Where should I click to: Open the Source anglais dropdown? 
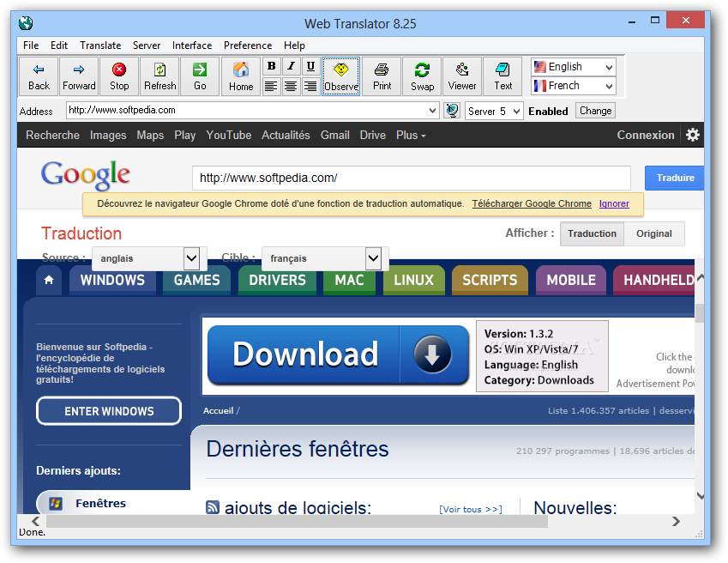tap(149, 258)
